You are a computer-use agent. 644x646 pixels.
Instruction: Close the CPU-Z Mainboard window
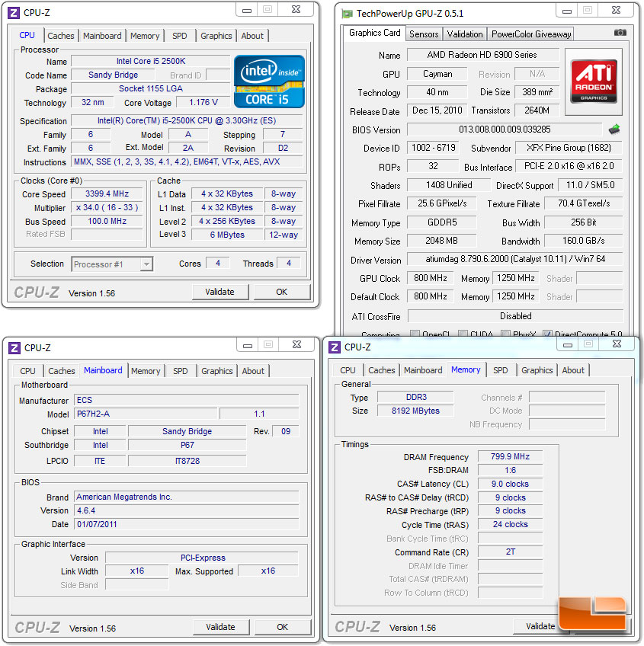[296, 345]
